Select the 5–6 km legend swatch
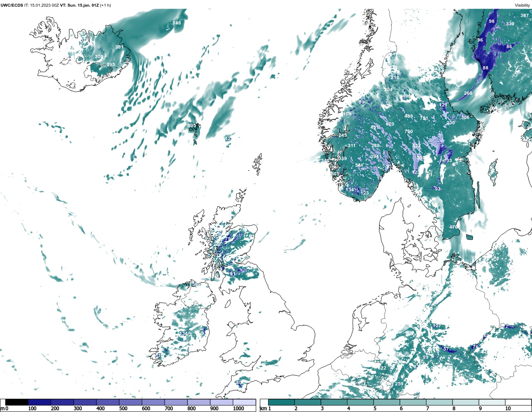Screen dimensions: 532x412 [x=387, y=402]
